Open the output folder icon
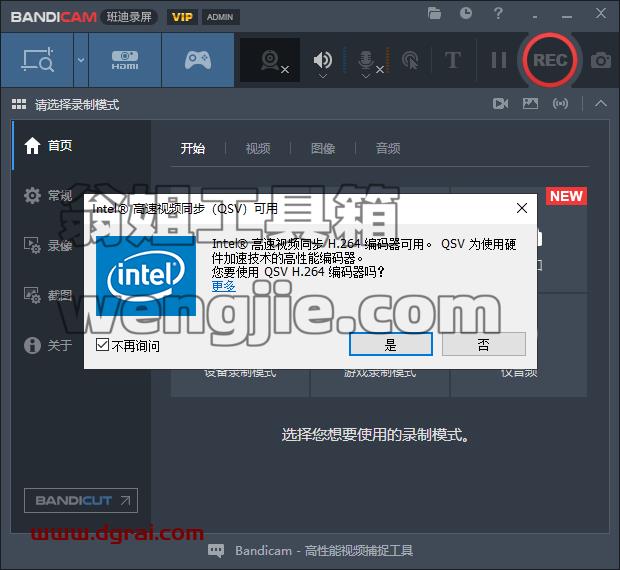The width and height of the screenshot is (620, 570). click(x=434, y=13)
